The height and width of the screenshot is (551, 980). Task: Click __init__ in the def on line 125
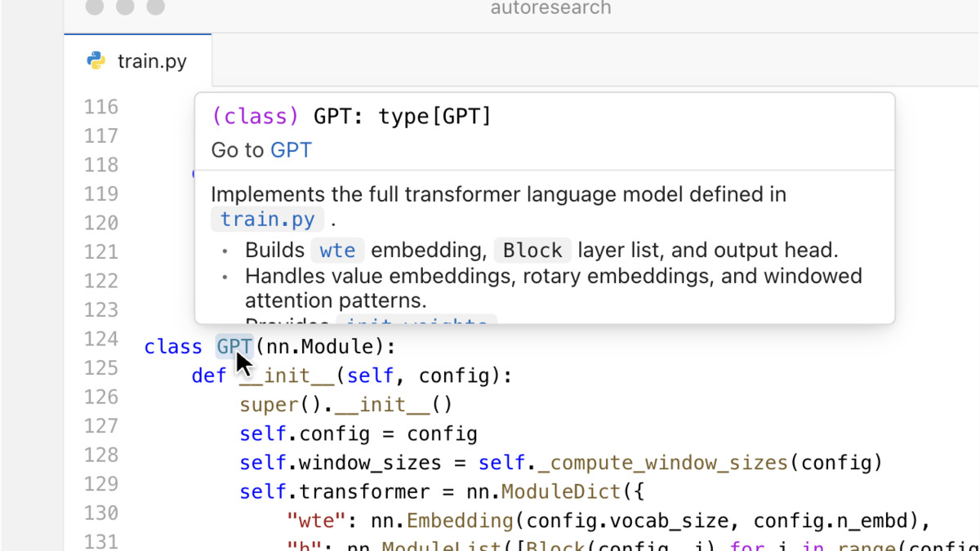click(x=287, y=376)
